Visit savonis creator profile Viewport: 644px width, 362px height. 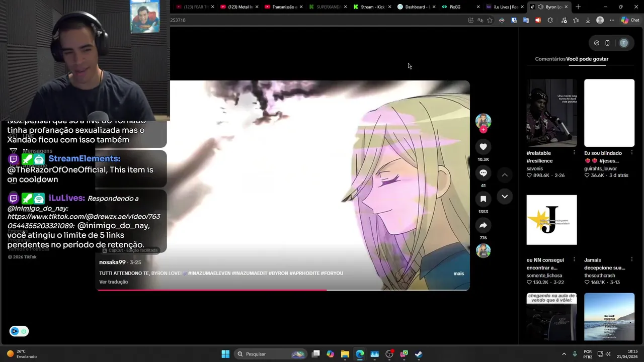[535, 168]
